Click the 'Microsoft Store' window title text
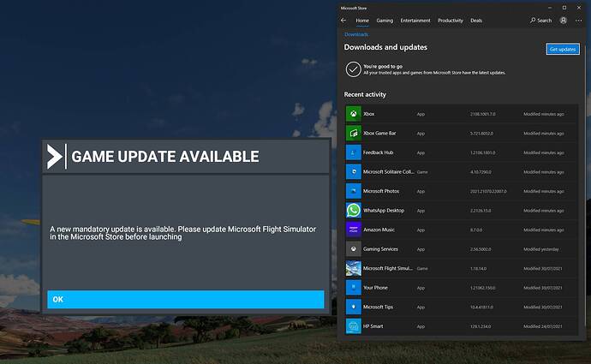Screen dimensions: 591x364 pyautogui.click(x=354, y=8)
